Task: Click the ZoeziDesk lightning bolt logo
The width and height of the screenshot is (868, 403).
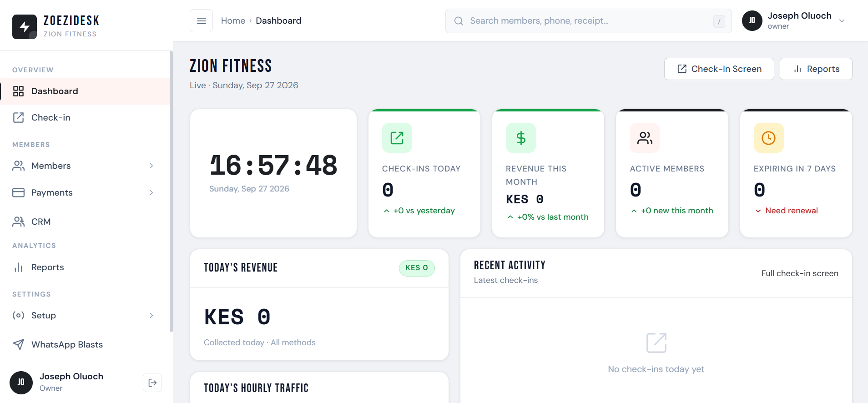Action: [25, 27]
